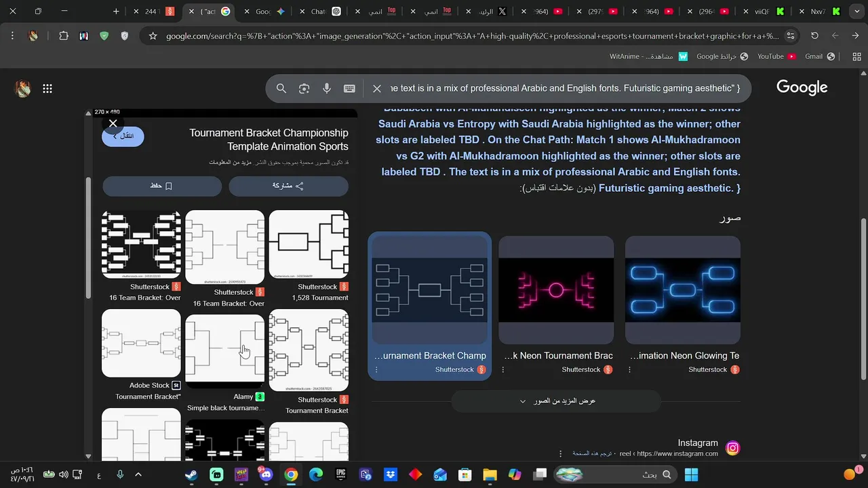Open the 'مزيد من المعلومات' copyright link

pyautogui.click(x=231, y=163)
